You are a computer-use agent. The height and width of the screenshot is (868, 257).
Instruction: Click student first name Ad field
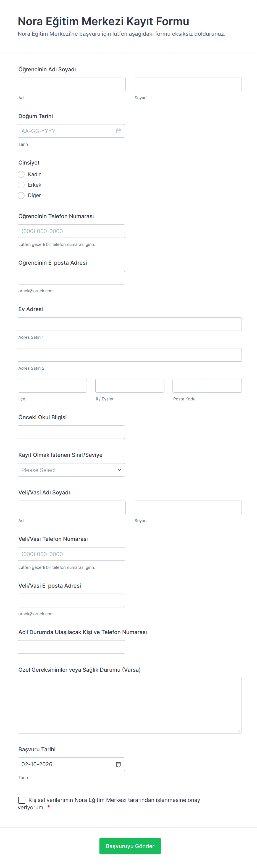pos(71,85)
